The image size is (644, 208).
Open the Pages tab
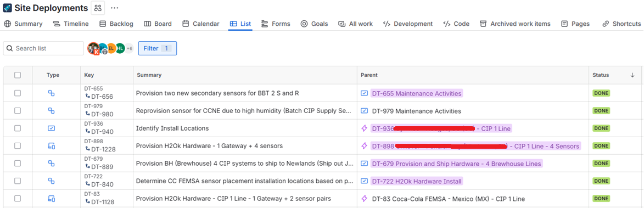point(575,24)
